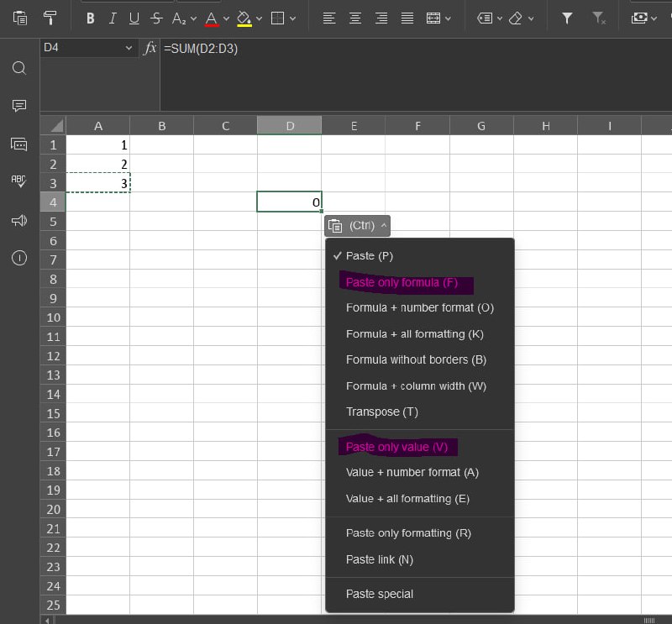The height and width of the screenshot is (624, 672).
Task: Click the clear eraser icon
Action: pos(516,18)
